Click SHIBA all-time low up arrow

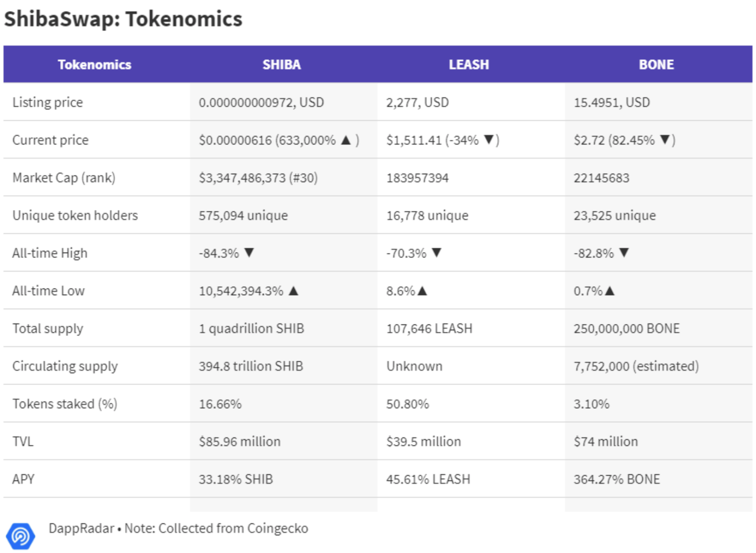tap(293, 291)
